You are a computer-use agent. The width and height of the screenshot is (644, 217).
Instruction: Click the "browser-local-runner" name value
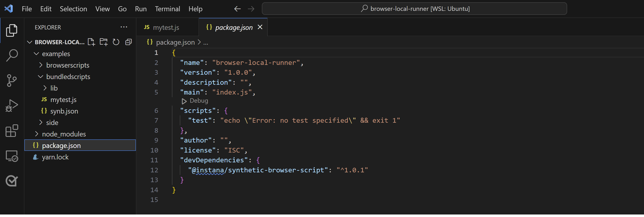tap(256, 63)
